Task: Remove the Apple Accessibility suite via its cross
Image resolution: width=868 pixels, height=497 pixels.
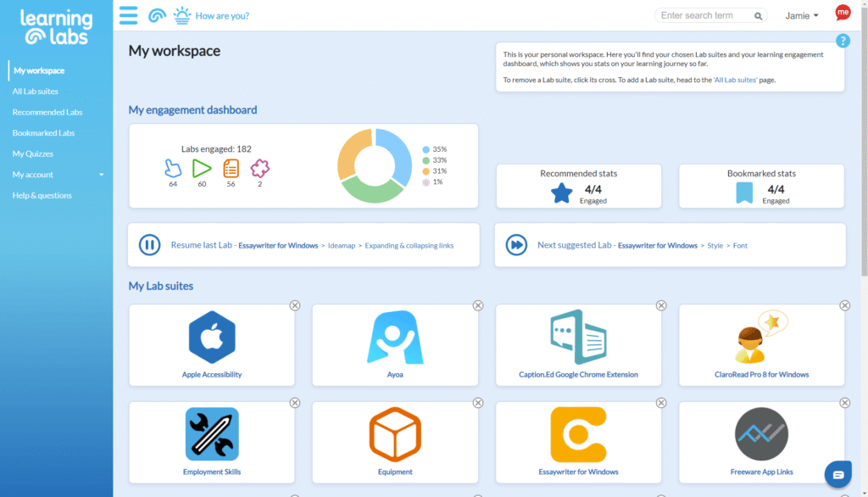Action: pos(295,305)
